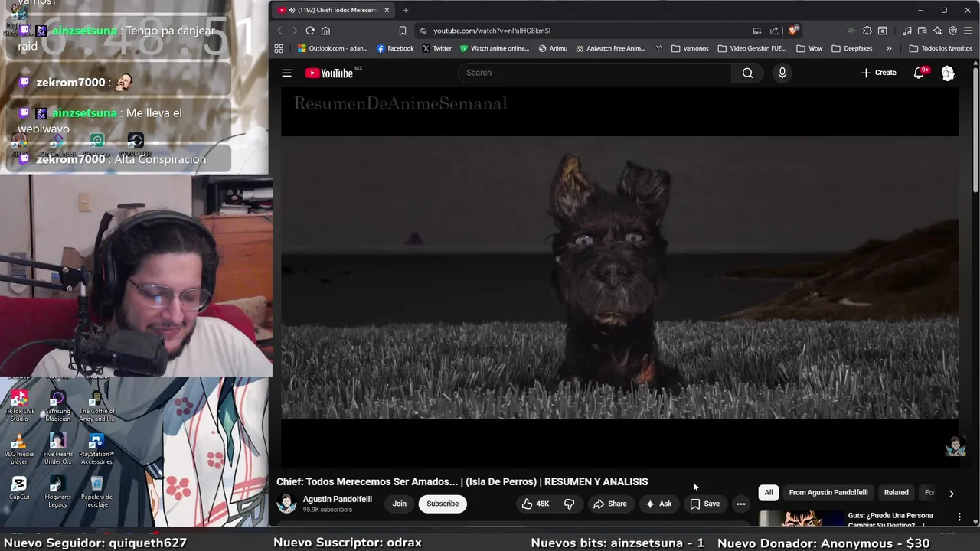Expand the hidden bookmarks overflow chevron
The width and height of the screenshot is (980, 551).
click(x=888, y=48)
